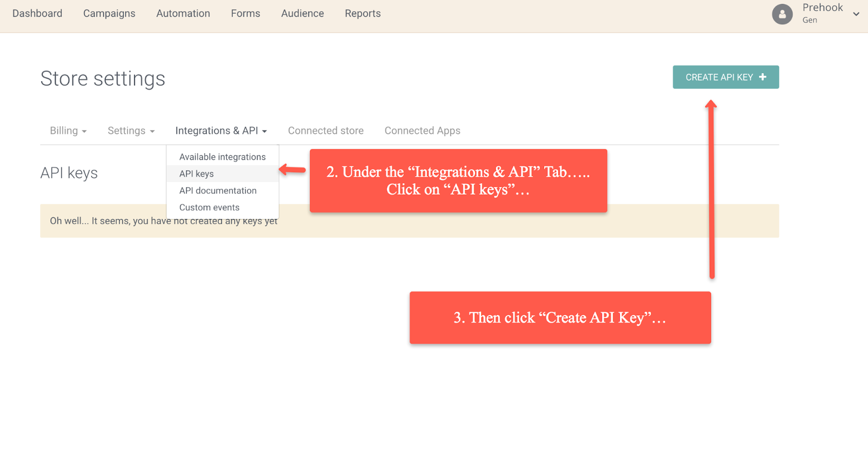
Task: Click the user avatar icon
Action: click(782, 14)
